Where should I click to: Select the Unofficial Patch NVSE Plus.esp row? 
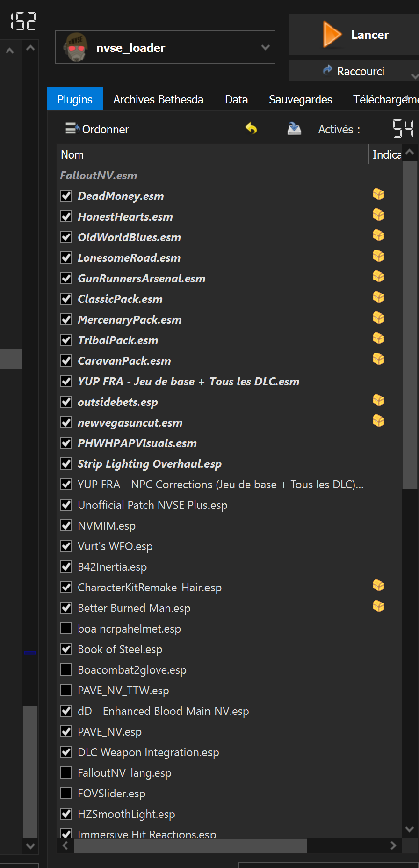tap(229, 505)
